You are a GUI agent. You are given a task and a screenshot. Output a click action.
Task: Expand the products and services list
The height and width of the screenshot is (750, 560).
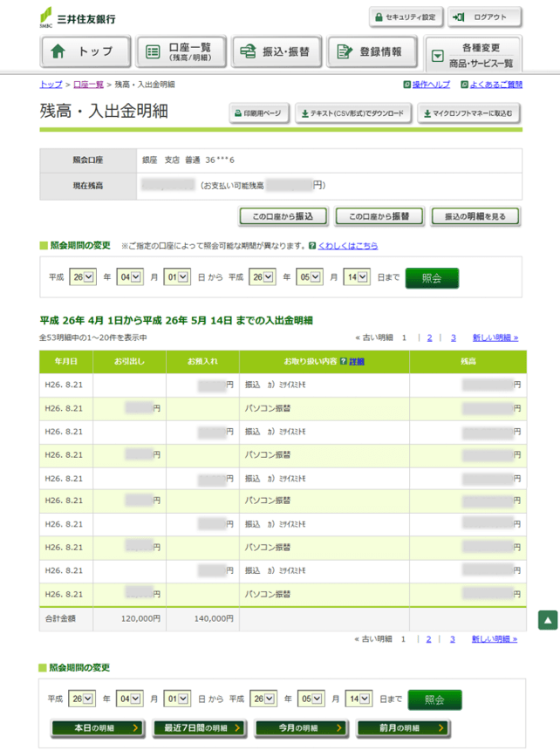(x=475, y=57)
